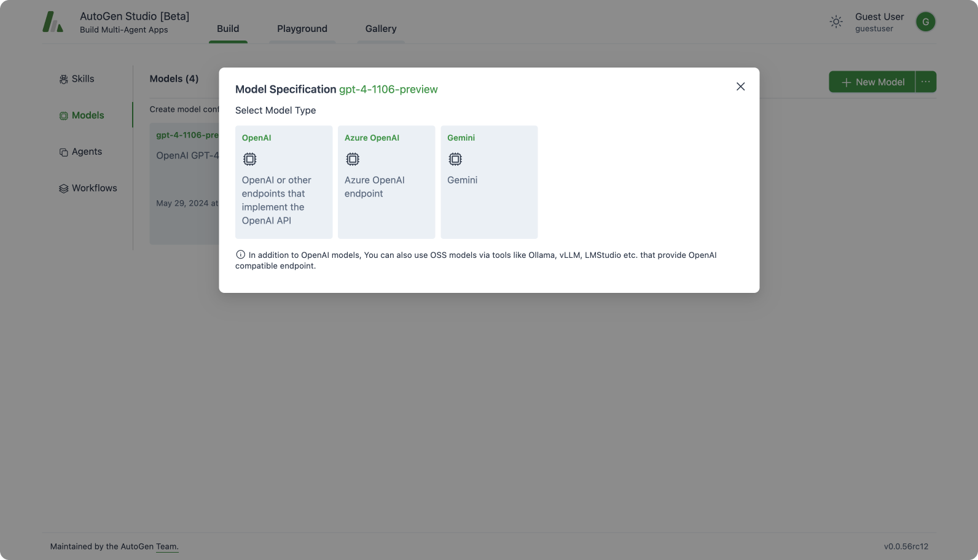The image size is (978, 560).
Task: Click the AutoGen Studio logo icon
Action: click(53, 22)
